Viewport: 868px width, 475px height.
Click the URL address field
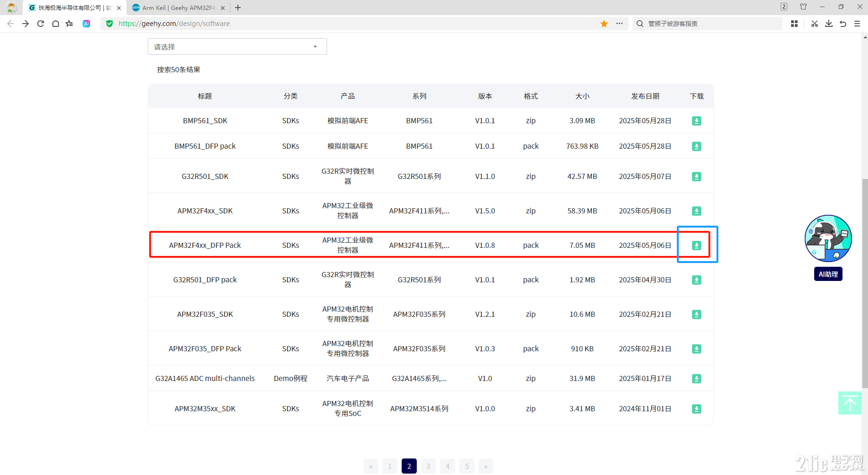coord(349,24)
